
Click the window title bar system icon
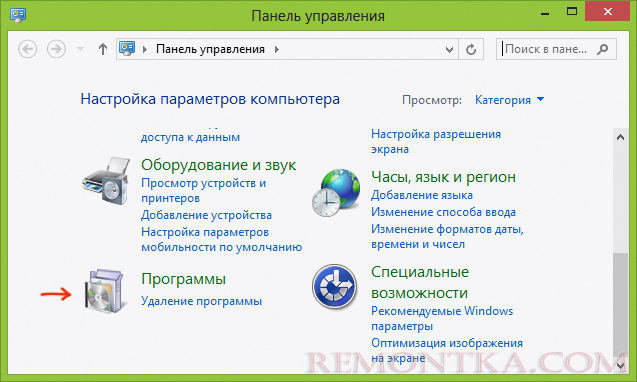coord(18,15)
